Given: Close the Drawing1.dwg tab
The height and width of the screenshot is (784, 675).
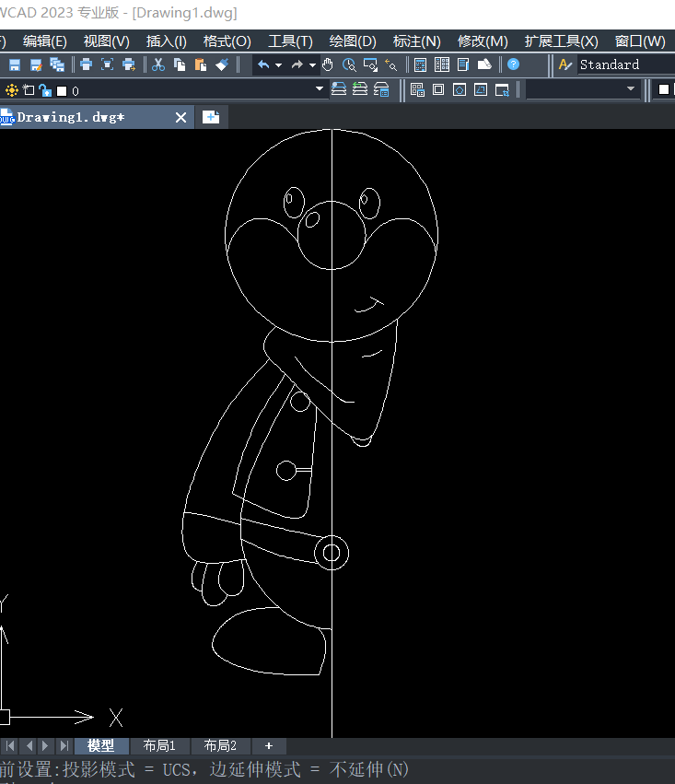Looking at the screenshot, I should (180, 118).
